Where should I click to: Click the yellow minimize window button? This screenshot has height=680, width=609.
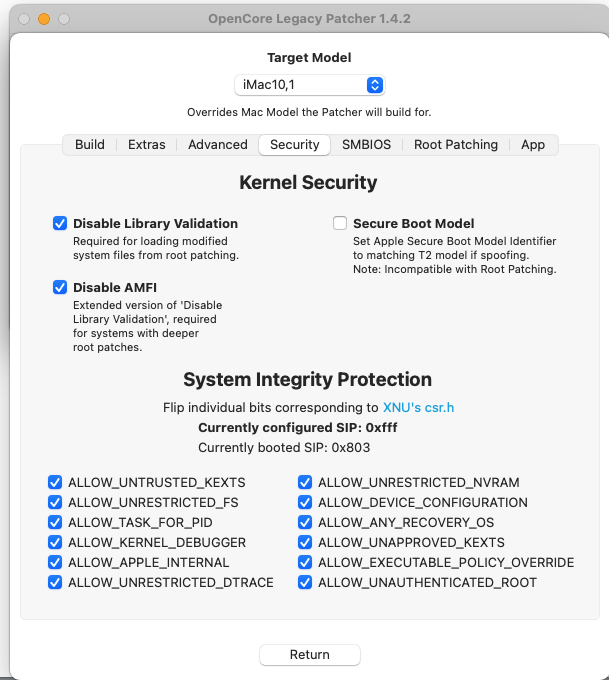(44, 19)
